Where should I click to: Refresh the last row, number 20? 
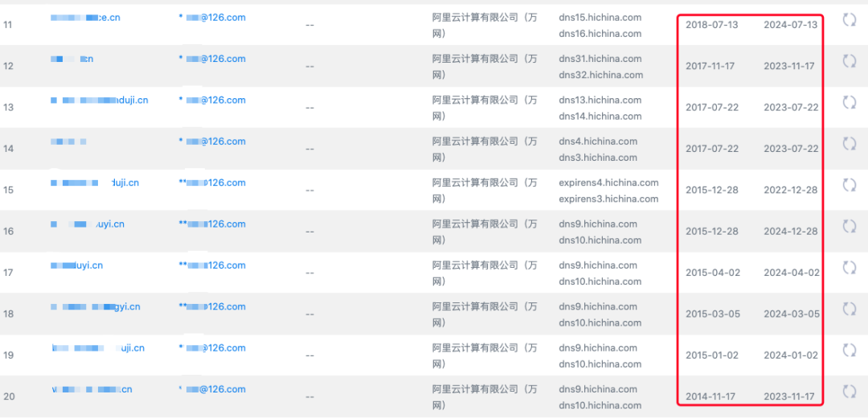click(x=849, y=392)
